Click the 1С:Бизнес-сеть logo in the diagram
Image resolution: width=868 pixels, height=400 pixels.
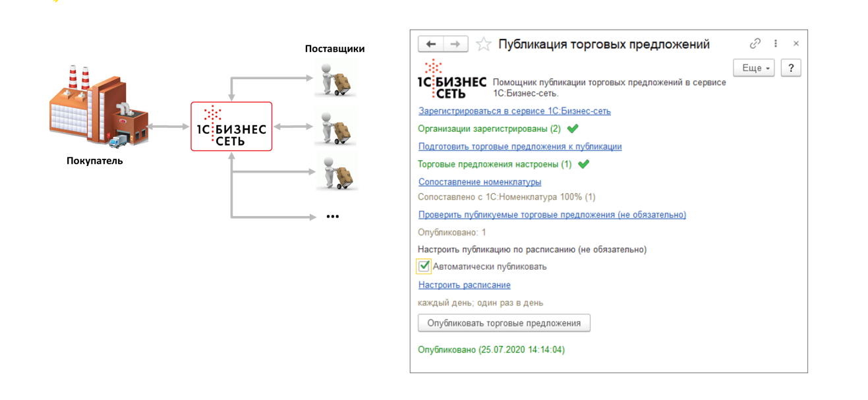[x=231, y=127]
